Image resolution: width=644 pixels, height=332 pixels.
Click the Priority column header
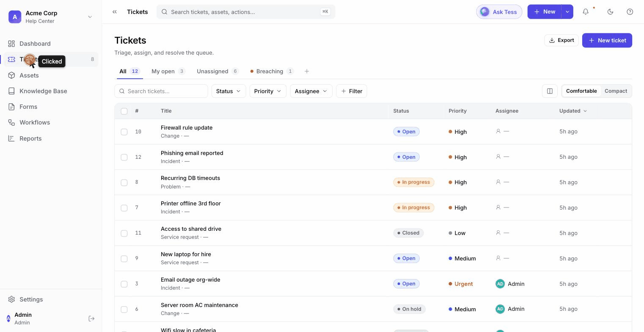coord(457,111)
